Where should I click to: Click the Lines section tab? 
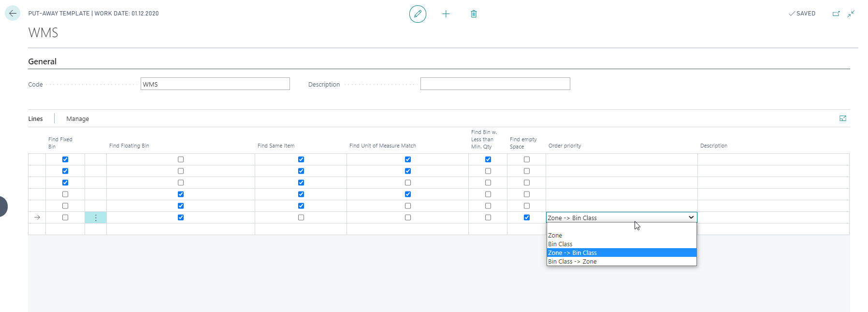[35, 119]
